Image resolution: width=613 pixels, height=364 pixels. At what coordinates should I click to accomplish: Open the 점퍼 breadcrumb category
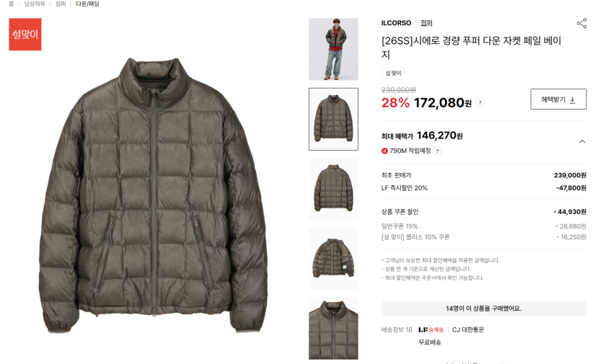pyautogui.click(x=61, y=4)
